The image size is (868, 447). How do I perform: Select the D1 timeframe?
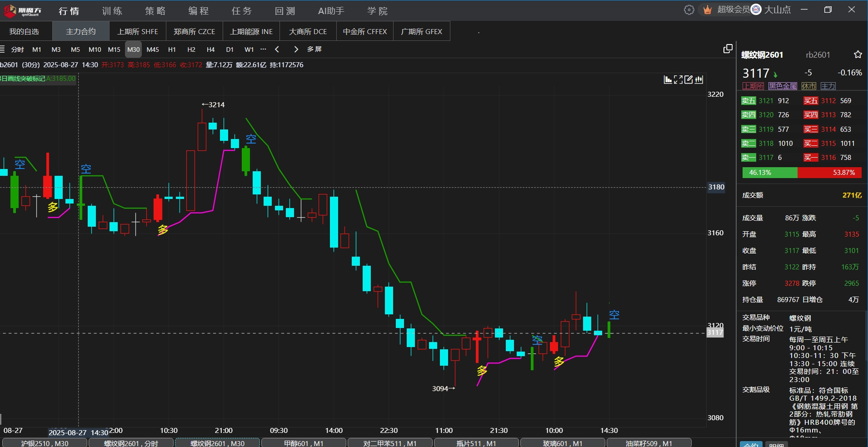pyautogui.click(x=230, y=50)
